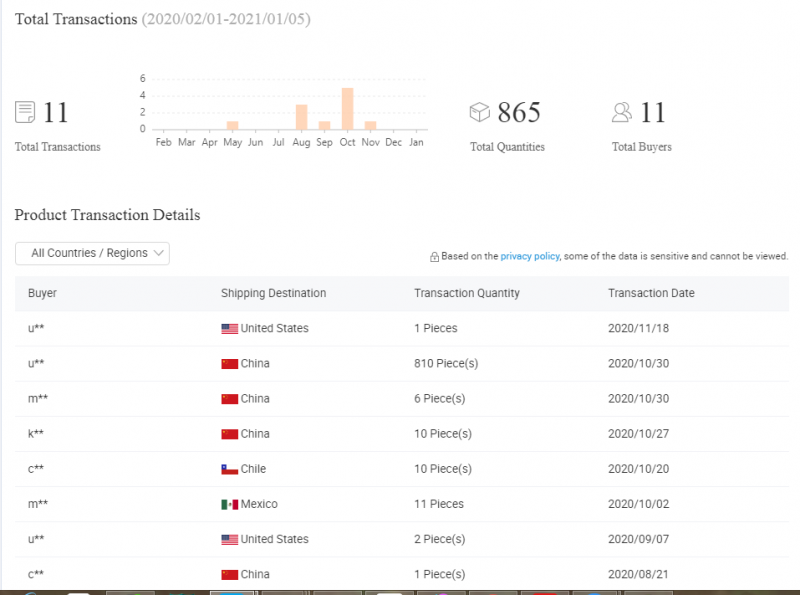Click the Total Quantities cube icon
The image size is (800, 595).
(480, 112)
